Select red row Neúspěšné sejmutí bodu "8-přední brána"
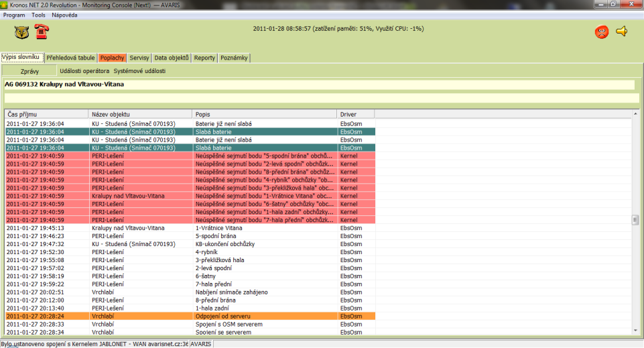The height and width of the screenshot is (348, 644). 190,172
